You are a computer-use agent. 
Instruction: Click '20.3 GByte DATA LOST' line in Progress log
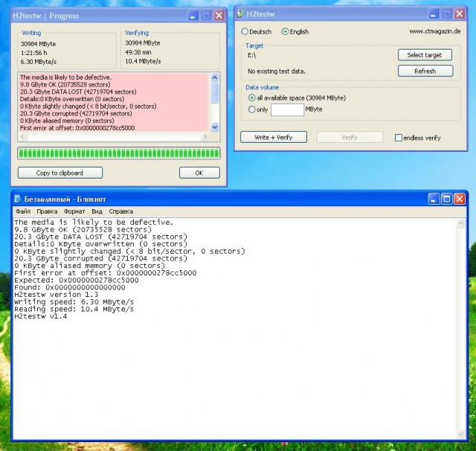tap(78, 92)
